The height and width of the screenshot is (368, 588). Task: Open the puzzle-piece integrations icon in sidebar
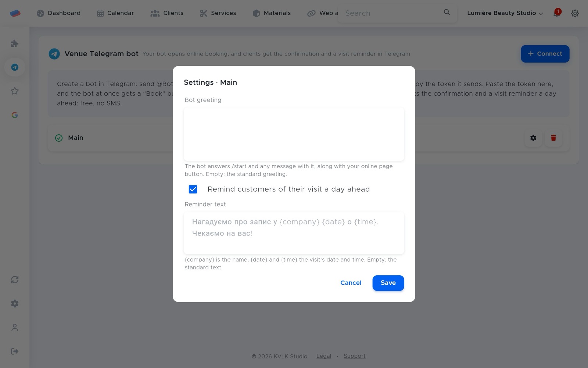click(x=15, y=43)
